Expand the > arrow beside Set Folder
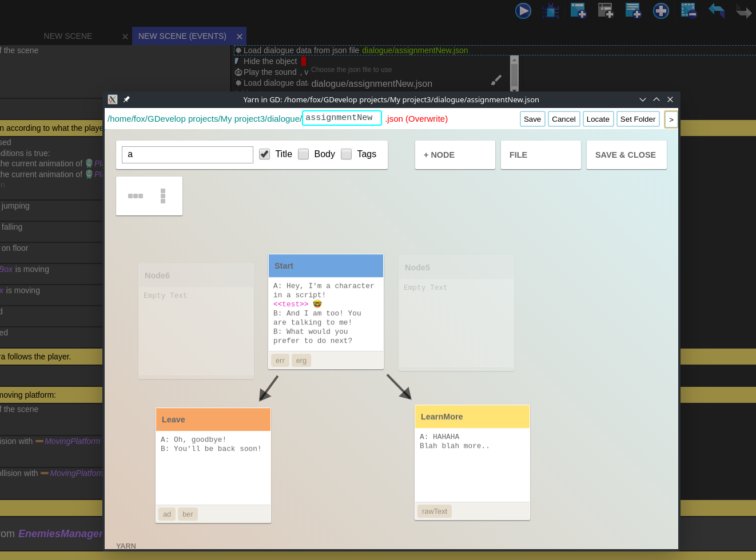Screen dimensions: 756x560 671,119
